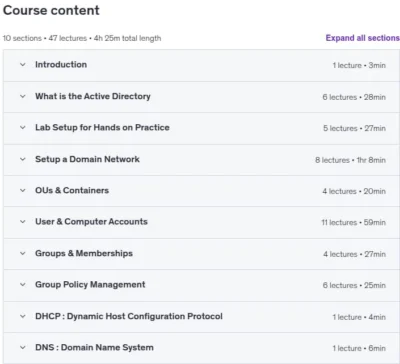This screenshot has width=400, height=364.
Task: Click the 8 lectures 1hr 8min label
Action: tap(350, 160)
